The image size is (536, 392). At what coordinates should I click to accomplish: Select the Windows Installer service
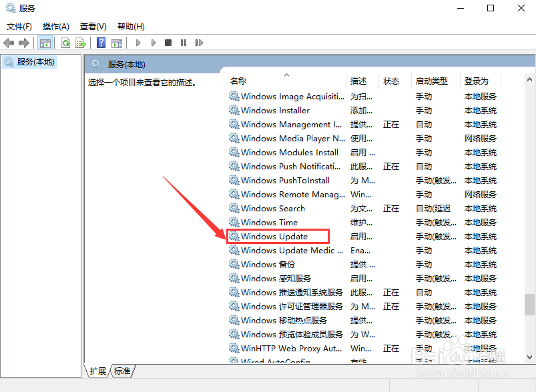pos(362,110)
